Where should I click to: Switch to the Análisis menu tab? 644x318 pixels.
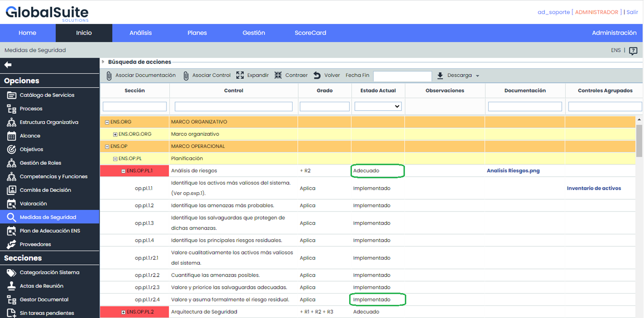click(141, 33)
